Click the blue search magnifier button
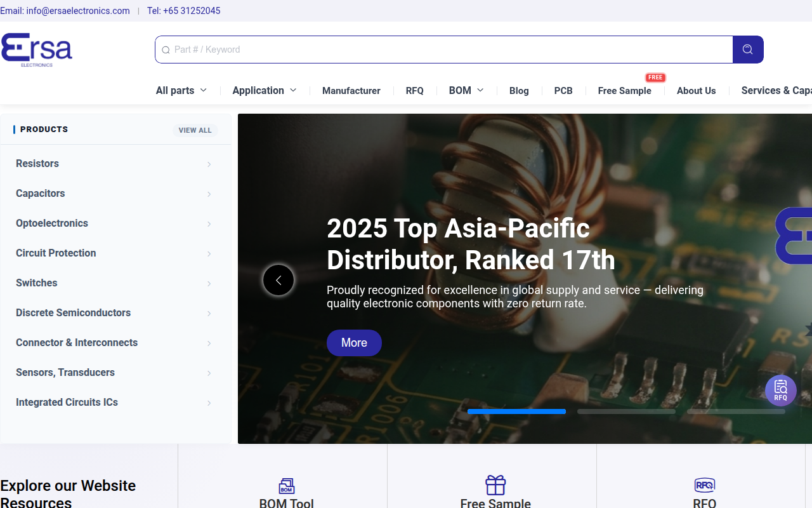Image resolution: width=812 pixels, height=508 pixels. coord(748,50)
